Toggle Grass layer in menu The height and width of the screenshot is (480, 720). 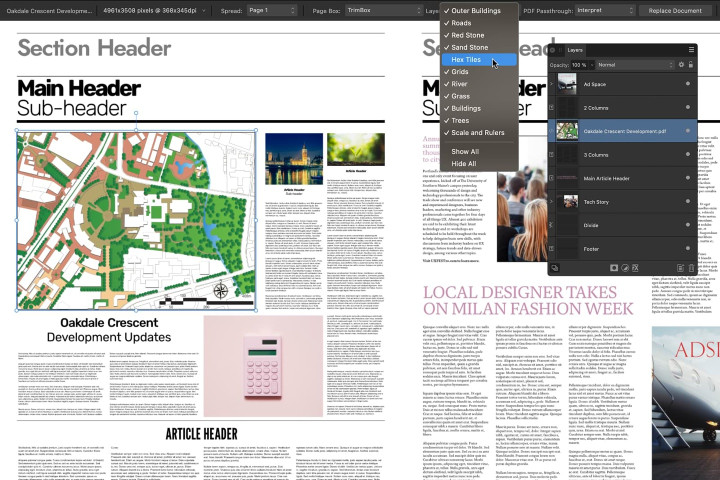point(479,96)
